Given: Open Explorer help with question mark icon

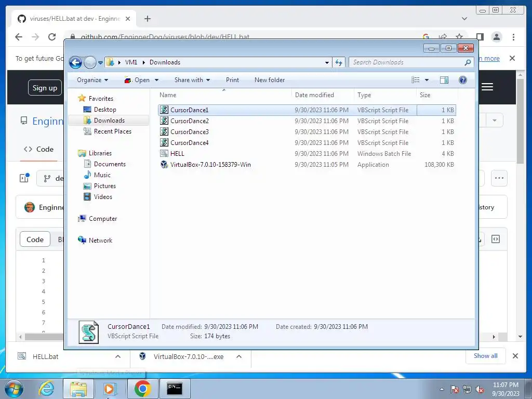Looking at the screenshot, I should click(x=463, y=80).
